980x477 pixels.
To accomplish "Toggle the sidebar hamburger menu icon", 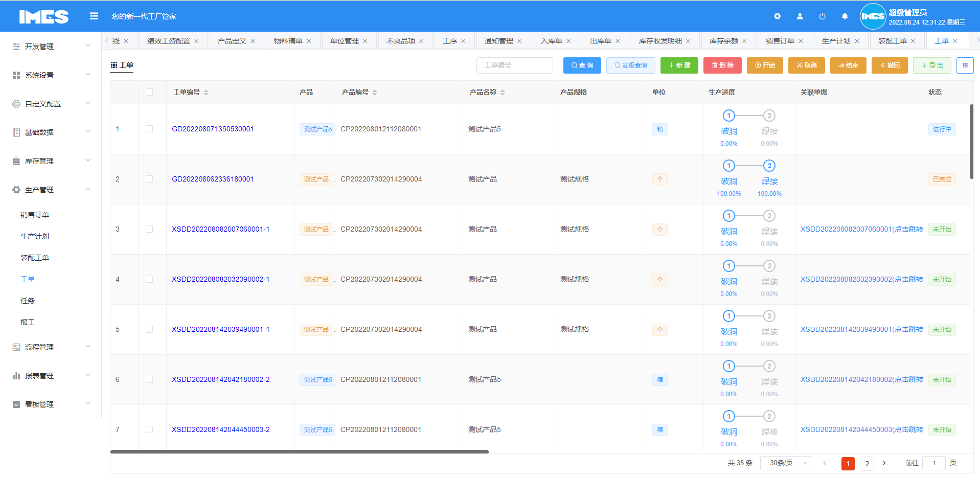I will click(94, 16).
